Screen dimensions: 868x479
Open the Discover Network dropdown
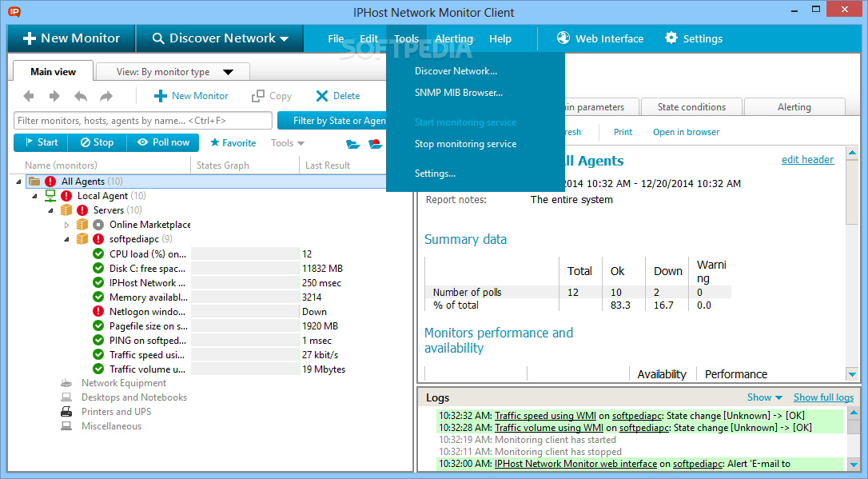pyautogui.click(x=220, y=38)
